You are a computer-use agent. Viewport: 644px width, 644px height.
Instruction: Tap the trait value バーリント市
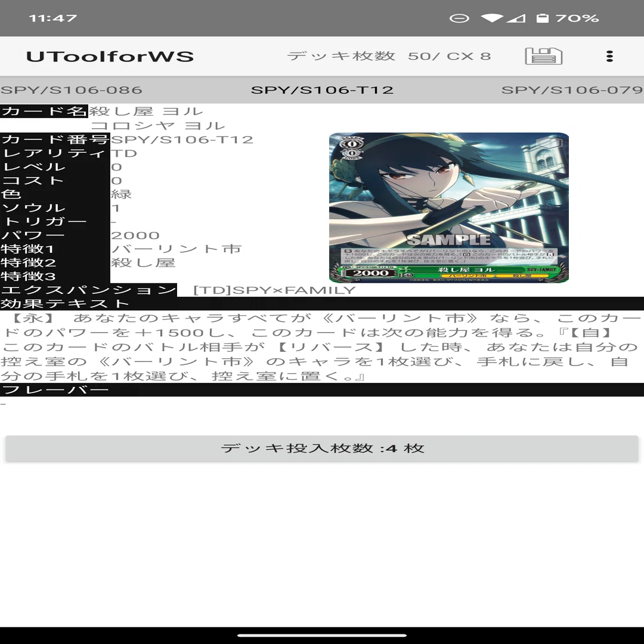click(176, 249)
